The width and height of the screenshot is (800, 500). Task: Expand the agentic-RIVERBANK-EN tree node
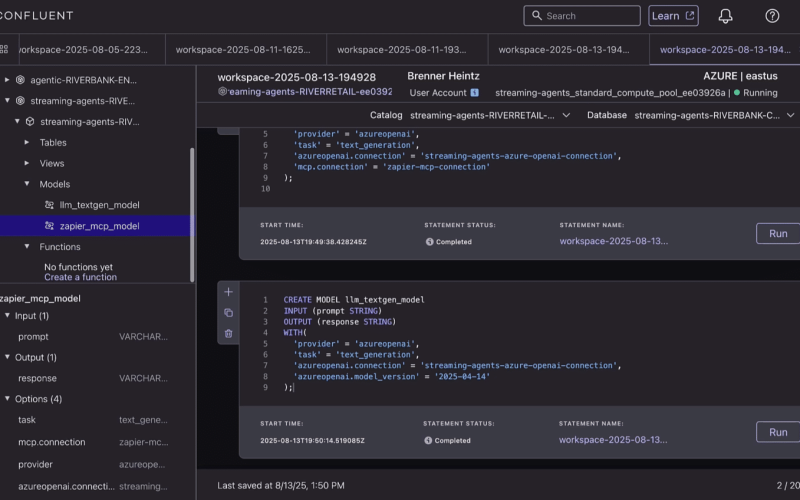7,80
